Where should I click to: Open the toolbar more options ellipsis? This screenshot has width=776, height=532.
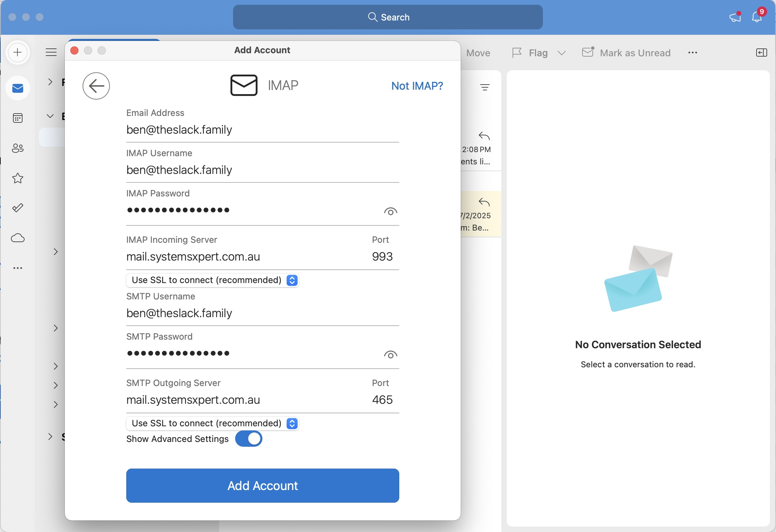(x=693, y=53)
